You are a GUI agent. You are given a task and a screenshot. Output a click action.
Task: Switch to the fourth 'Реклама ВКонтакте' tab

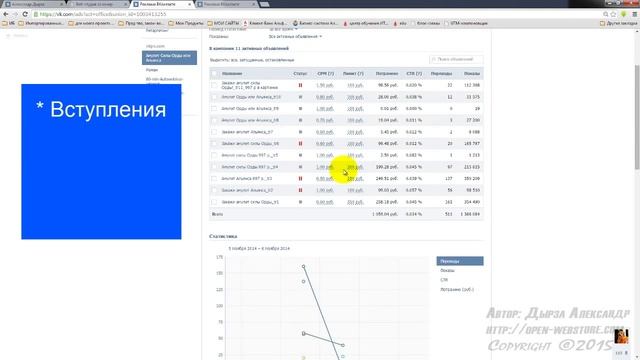[x=227, y=4]
